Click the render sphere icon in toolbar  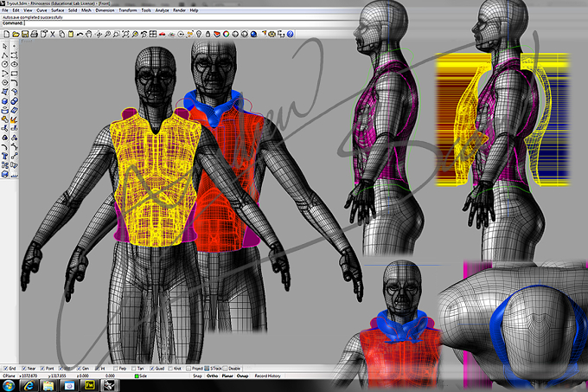point(254,34)
